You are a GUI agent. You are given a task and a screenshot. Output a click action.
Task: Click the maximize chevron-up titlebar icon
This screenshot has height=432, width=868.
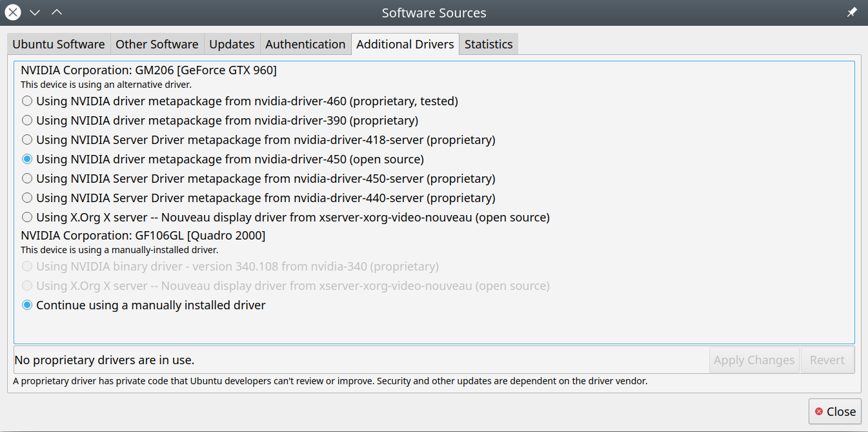[57, 12]
